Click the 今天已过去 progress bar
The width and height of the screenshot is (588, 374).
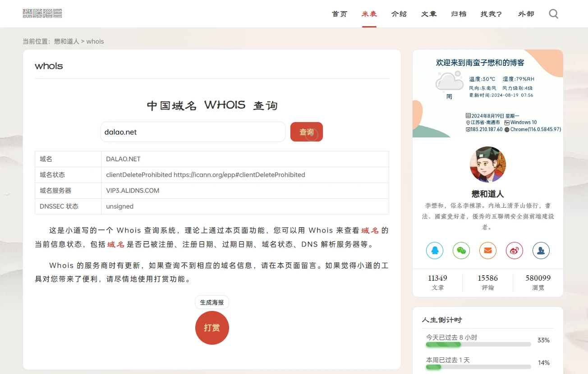coord(478,344)
